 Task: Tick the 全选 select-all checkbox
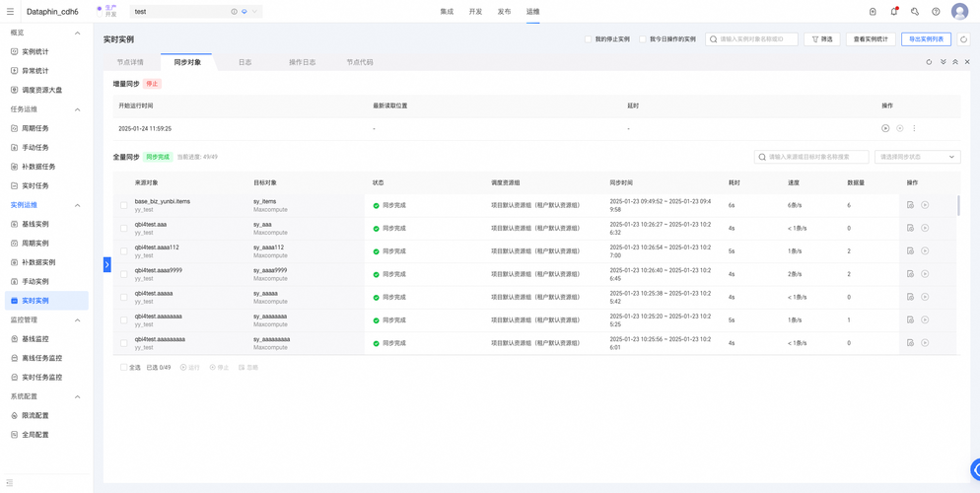click(x=124, y=368)
